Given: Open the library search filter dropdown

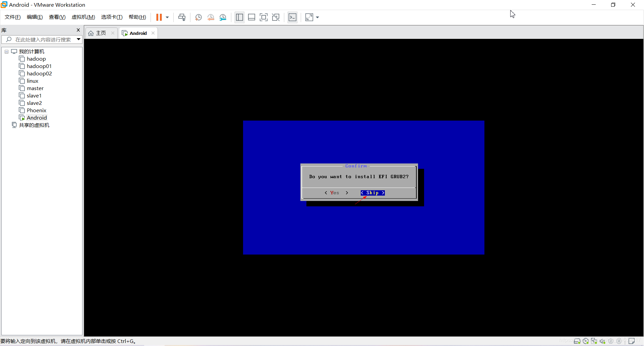Looking at the screenshot, I should [78, 40].
